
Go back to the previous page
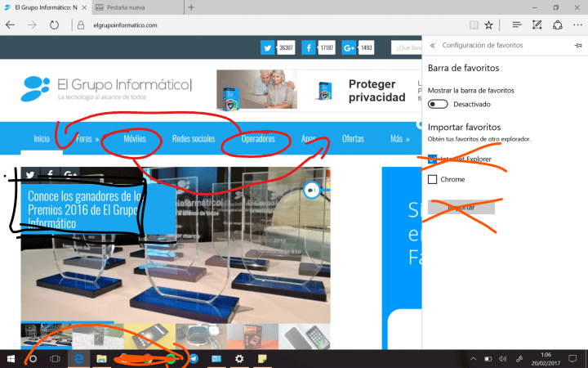click(x=10, y=25)
